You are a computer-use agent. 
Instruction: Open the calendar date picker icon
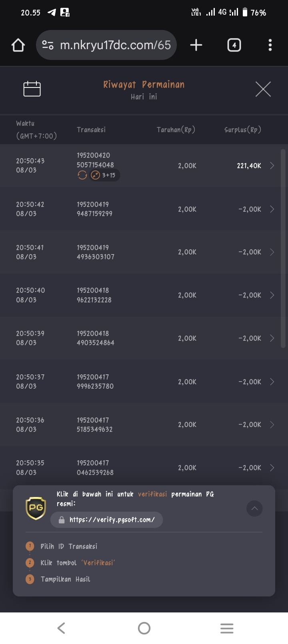[32, 89]
